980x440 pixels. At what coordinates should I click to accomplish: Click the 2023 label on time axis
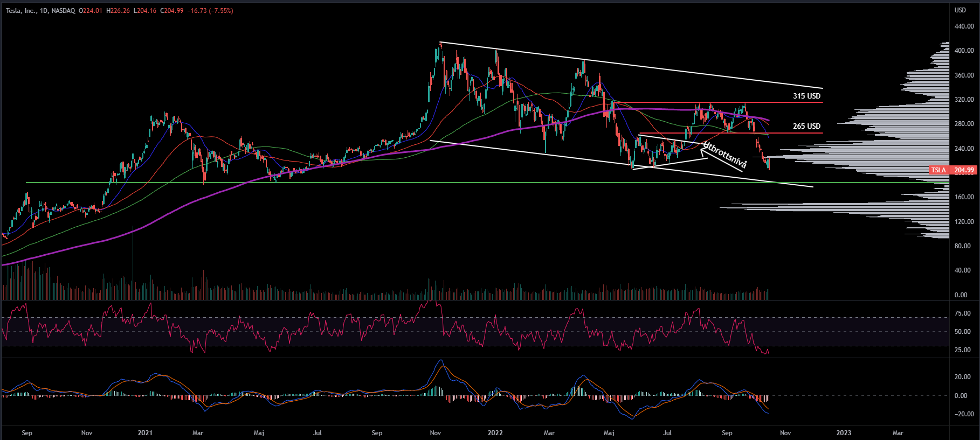[844, 433]
